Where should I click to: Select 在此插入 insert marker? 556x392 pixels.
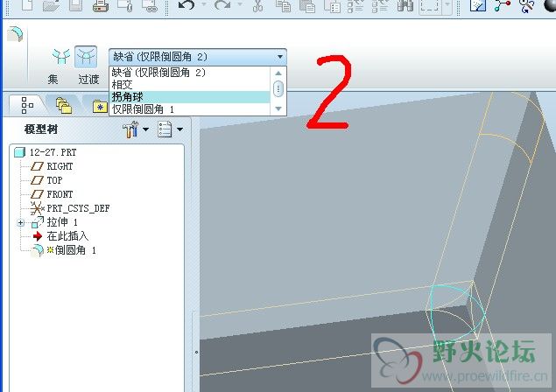click(x=67, y=236)
